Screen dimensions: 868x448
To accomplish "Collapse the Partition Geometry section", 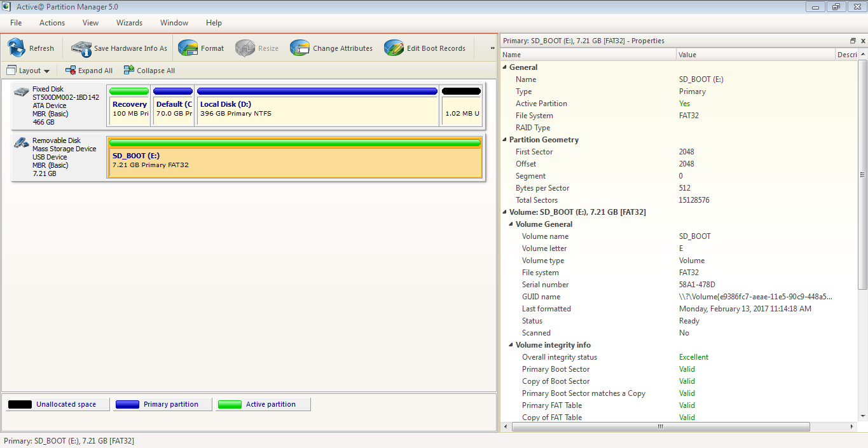I will tap(504, 139).
